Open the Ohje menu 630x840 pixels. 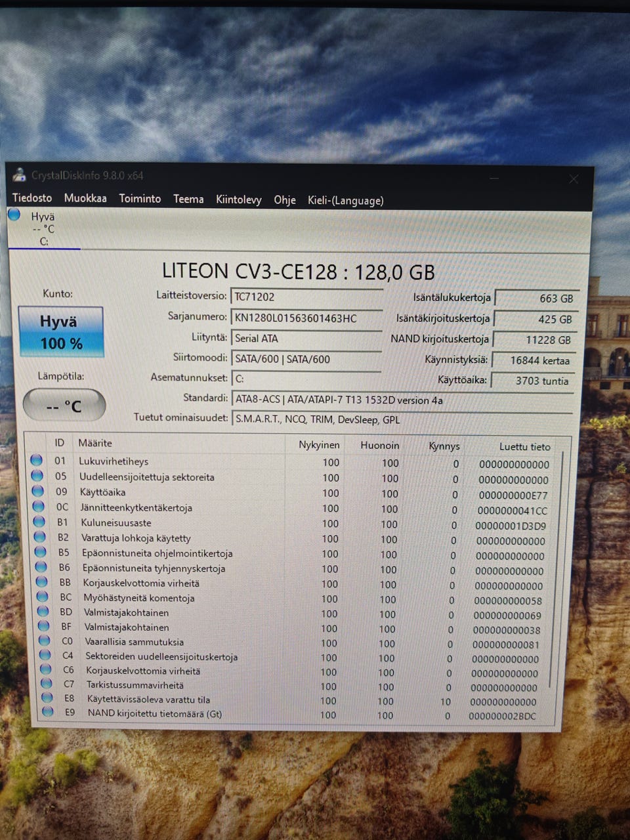285,200
